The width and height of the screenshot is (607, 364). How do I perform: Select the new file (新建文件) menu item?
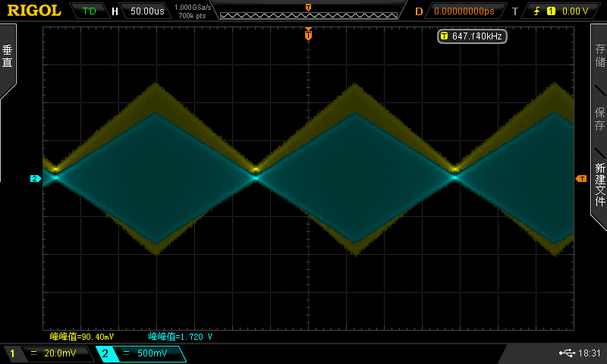click(599, 184)
